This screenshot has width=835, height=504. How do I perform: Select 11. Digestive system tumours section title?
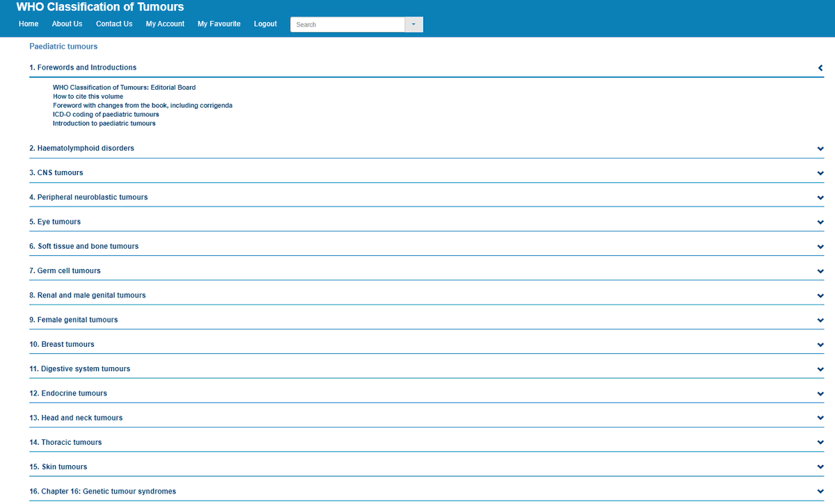click(x=80, y=368)
